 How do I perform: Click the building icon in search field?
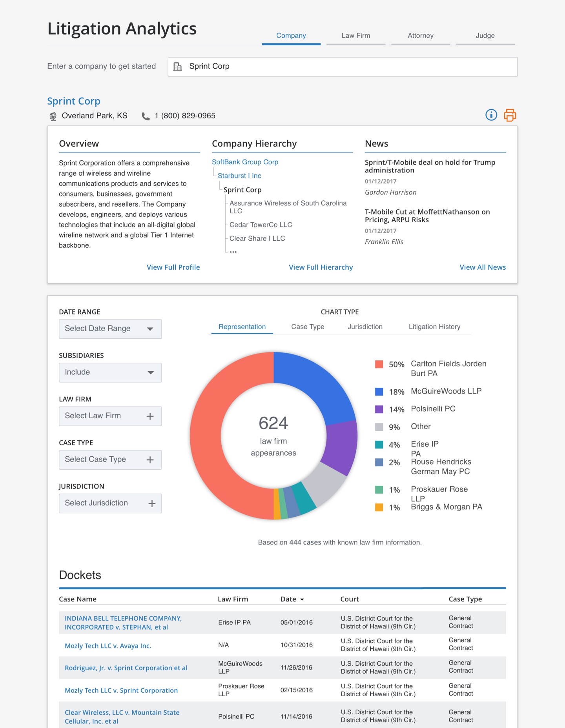(178, 67)
